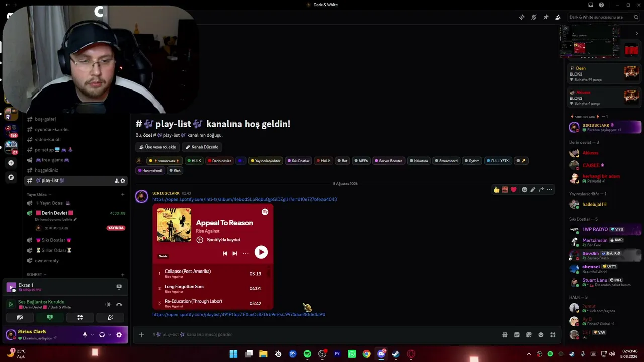This screenshot has width=644, height=362.
Task: Open the message attachment plus button
Action: click(x=141, y=335)
